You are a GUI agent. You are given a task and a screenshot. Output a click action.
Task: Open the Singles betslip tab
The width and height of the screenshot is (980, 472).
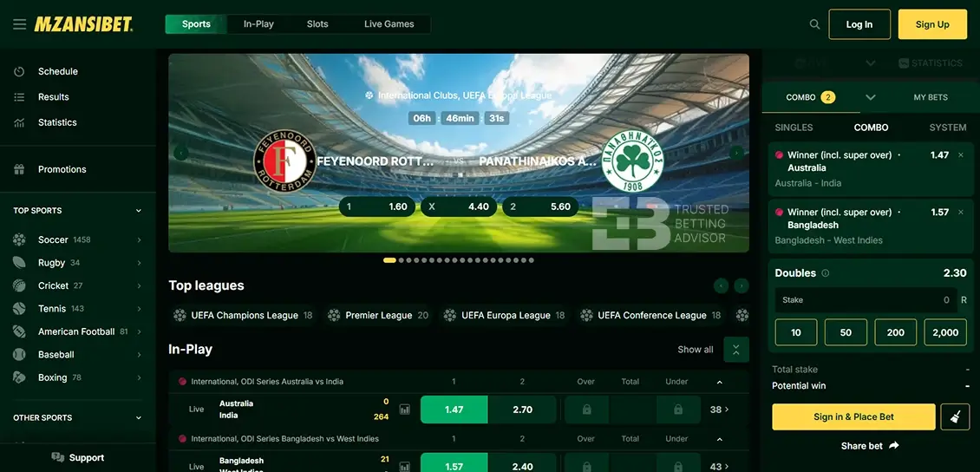794,128
